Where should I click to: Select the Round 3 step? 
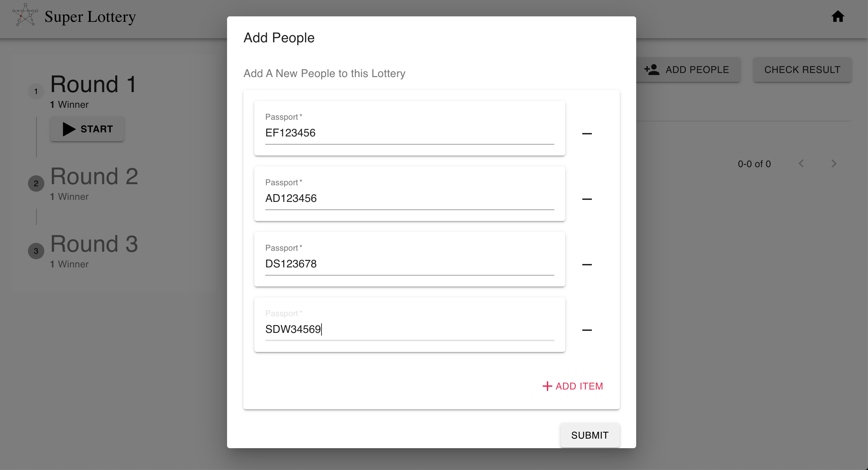coord(94,244)
